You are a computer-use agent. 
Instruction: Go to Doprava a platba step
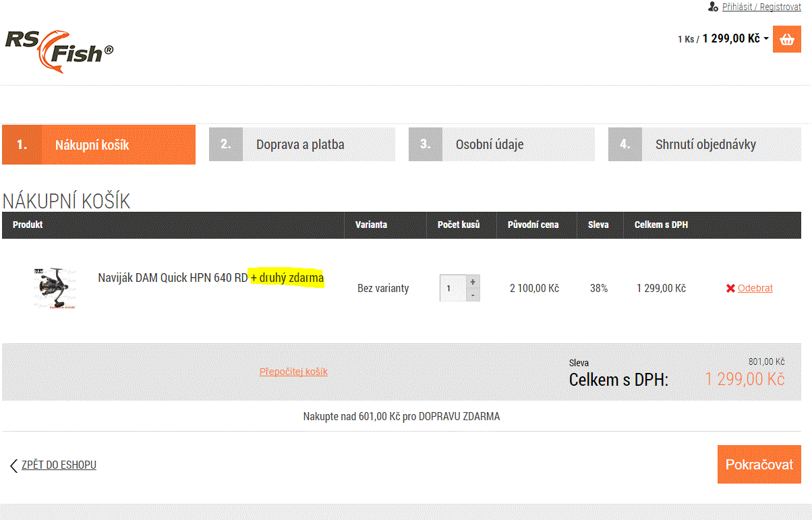click(x=302, y=144)
